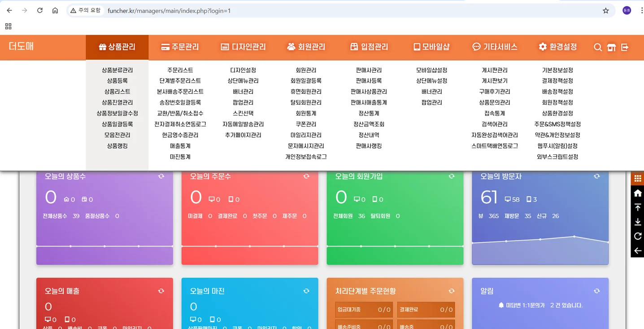The image size is (644, 329).
Task: Open the orange grid quick-menu icon
Action: [637, 178]
